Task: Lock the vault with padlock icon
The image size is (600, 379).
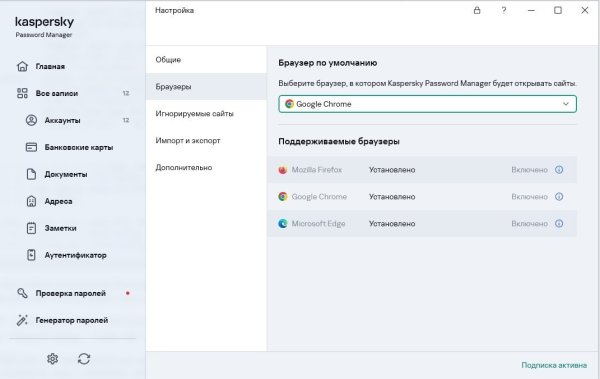Action: coord(477,10)
